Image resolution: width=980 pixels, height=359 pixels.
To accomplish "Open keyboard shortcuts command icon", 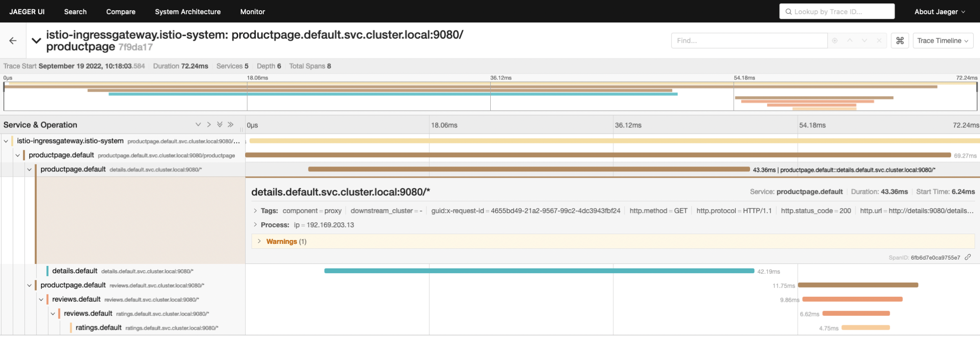I will click(x=900, y=41).
